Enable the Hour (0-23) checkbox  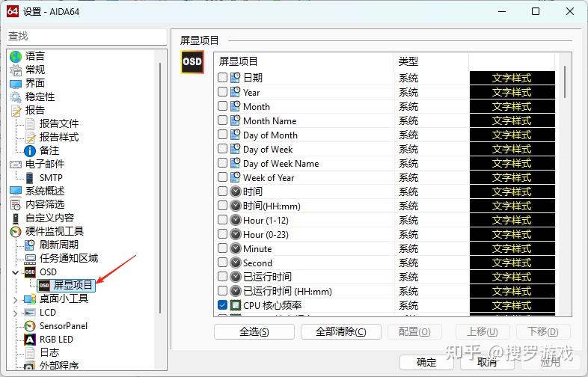[x=222, y=234]
